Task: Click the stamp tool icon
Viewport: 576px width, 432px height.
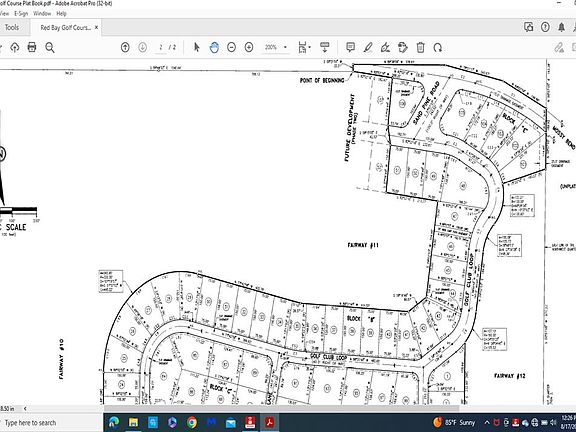Action: 403,47
